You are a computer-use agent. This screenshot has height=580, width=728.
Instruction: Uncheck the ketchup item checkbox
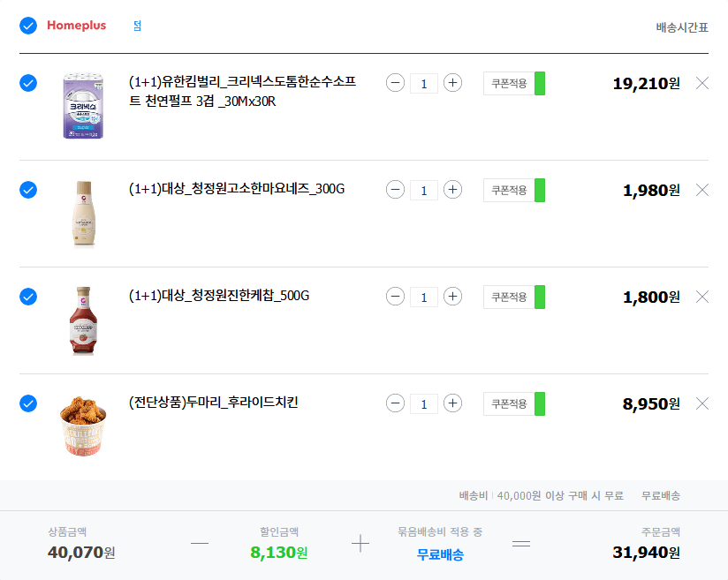pyautogui.click(x=28, y=297)
